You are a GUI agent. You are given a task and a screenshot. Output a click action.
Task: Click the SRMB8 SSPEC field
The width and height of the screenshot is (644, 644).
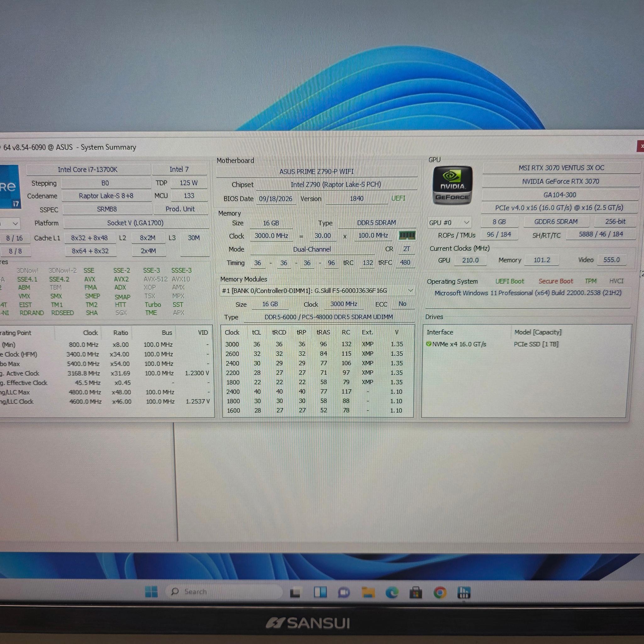[x=107, y=209]
